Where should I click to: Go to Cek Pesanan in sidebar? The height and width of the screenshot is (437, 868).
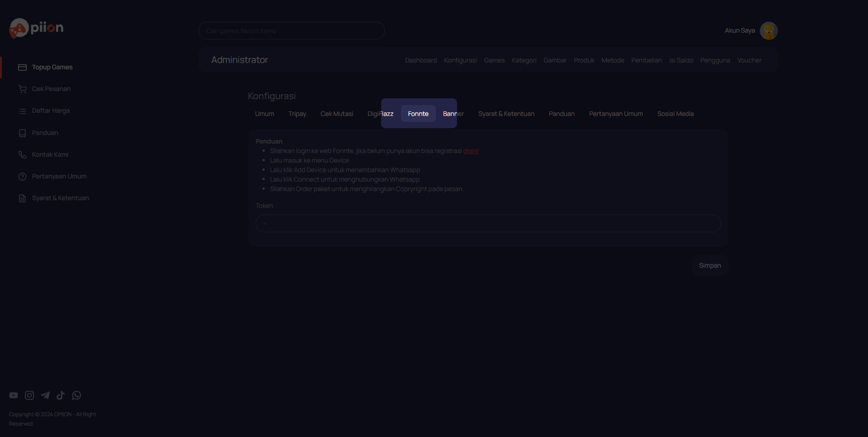(51, 89)
